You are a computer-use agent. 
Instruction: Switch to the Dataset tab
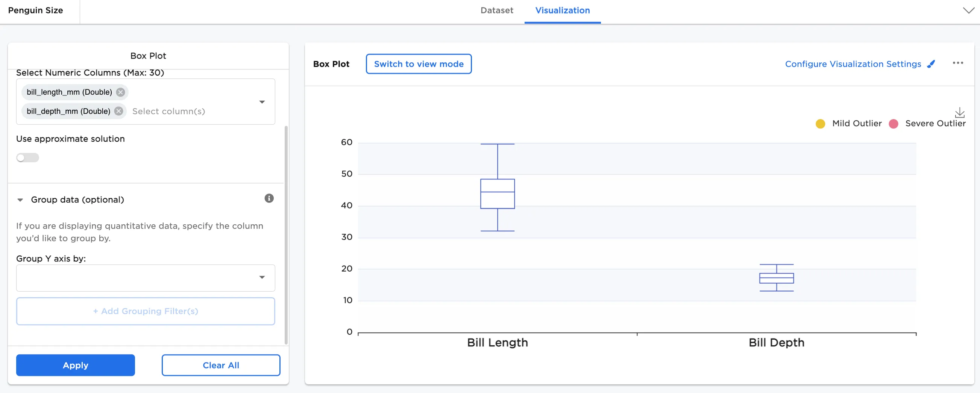496,10
